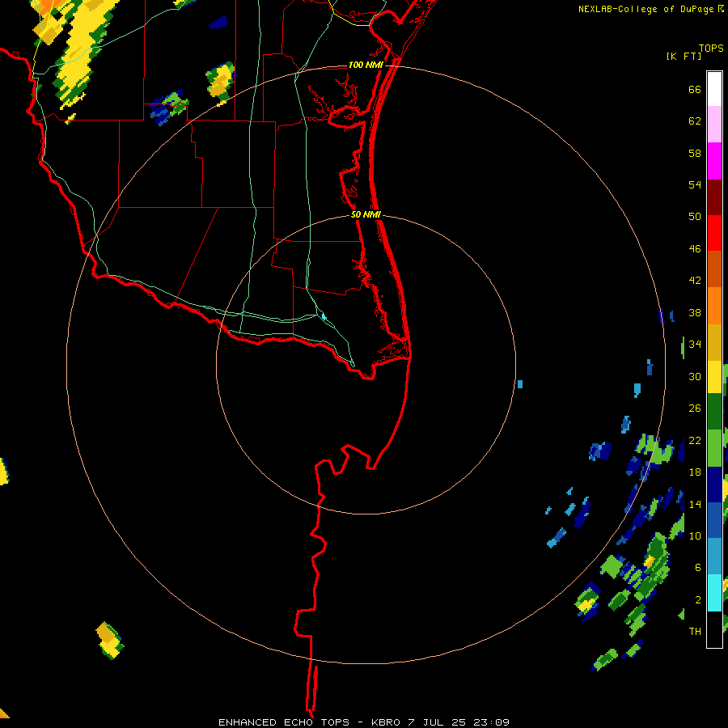Click the dark green legend band
Screen dimensions: 728x728
click(x=714, y=412)
